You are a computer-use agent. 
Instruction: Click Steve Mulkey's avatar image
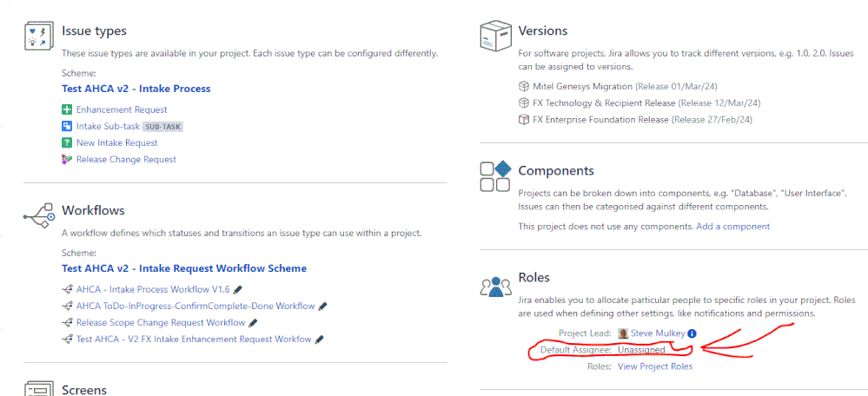[x=623, y=333]
